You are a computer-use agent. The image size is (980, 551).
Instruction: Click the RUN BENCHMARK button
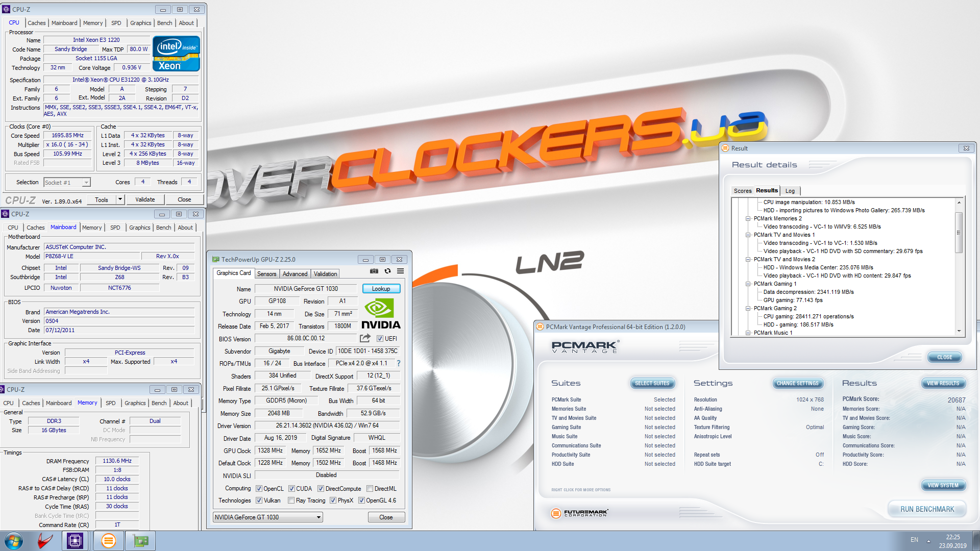point(927,509)
